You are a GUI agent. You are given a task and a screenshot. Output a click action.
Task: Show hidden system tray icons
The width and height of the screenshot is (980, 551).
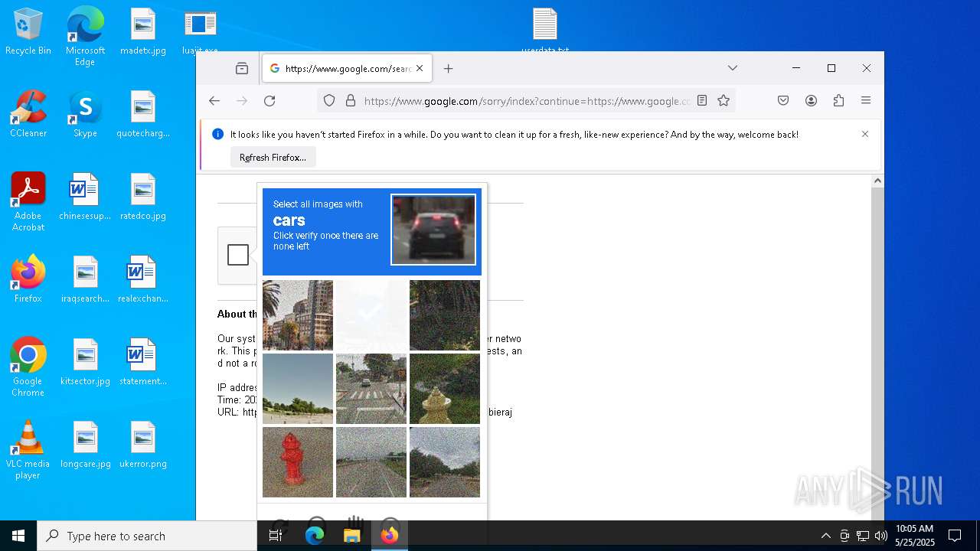(826, 536)
